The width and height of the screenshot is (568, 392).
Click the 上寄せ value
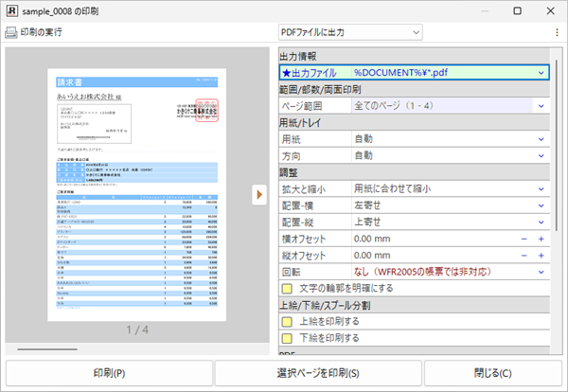coord(367,223)
